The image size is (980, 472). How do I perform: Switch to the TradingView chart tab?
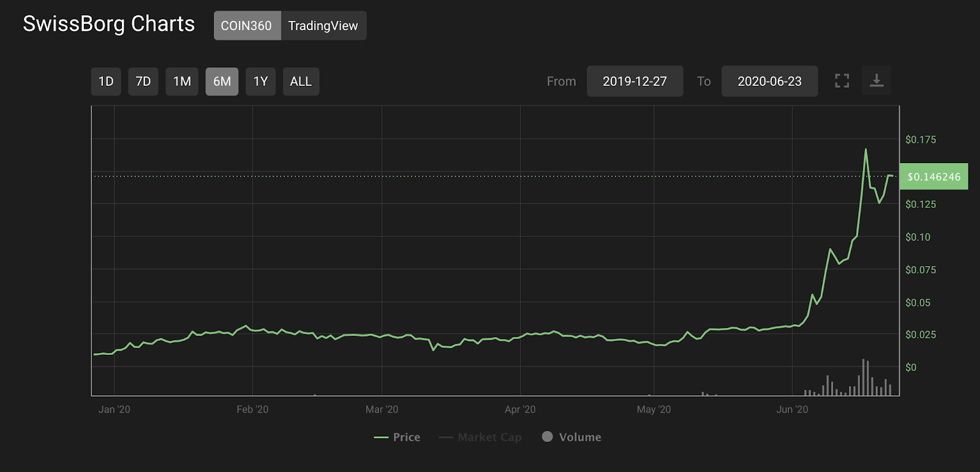pos(323,26)
